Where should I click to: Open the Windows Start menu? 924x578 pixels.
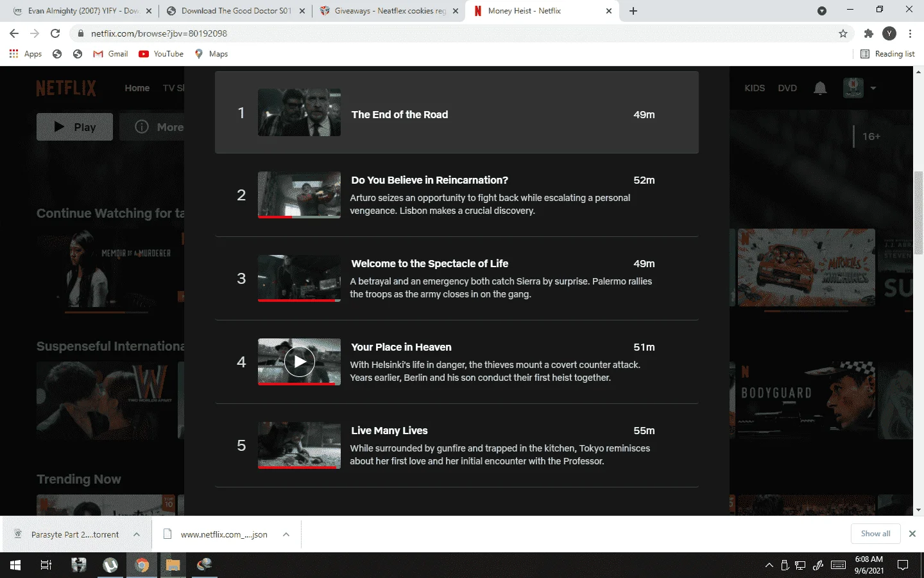[15, 565]
